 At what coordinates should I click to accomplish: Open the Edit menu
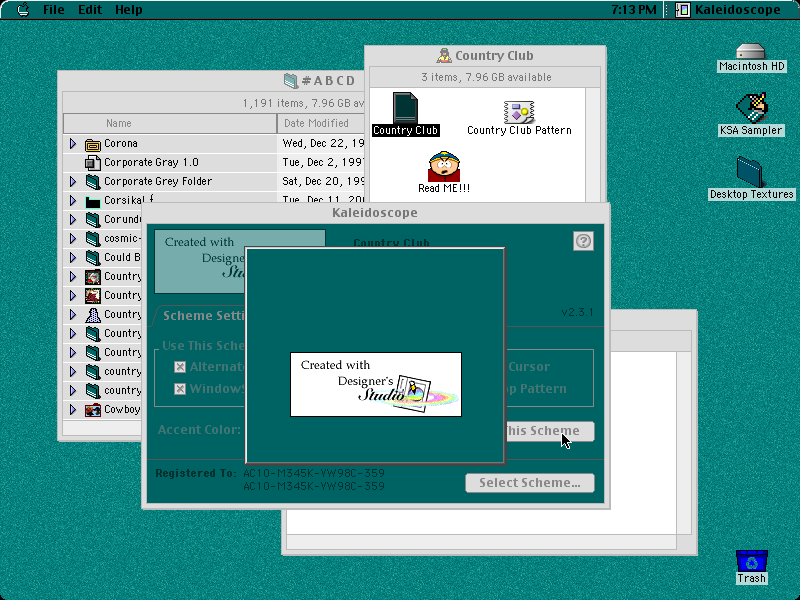click(x=90, y=10)
